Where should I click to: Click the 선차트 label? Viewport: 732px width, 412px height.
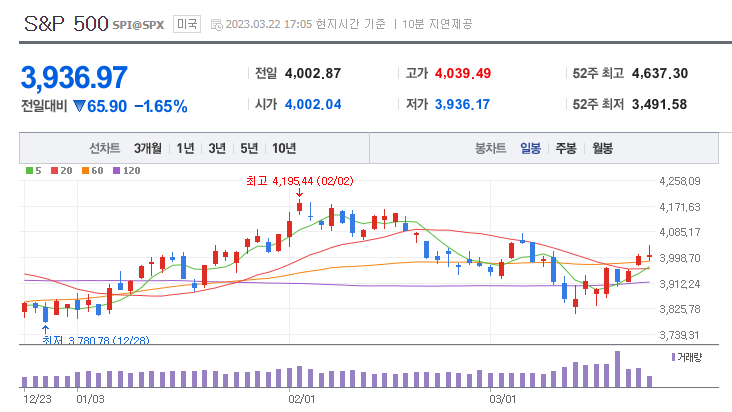(105, 148)
